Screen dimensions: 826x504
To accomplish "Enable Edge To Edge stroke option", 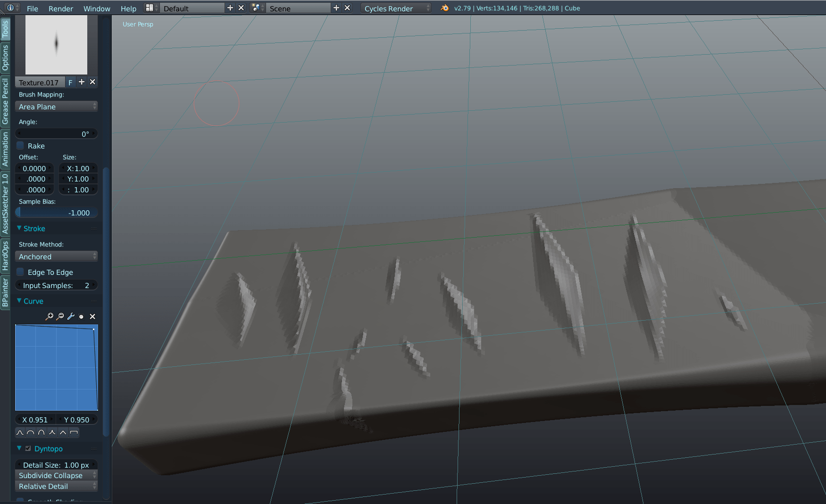I will click(20, 272).
